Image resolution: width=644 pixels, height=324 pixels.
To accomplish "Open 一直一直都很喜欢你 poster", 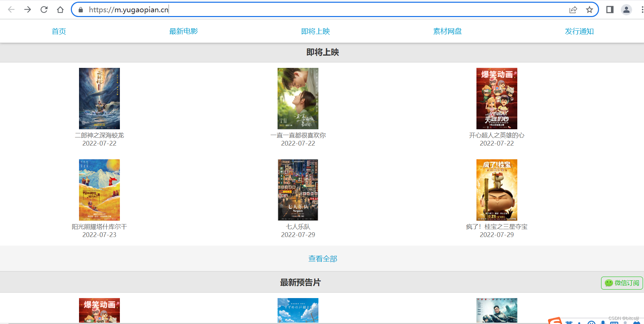I will [298, 99].
